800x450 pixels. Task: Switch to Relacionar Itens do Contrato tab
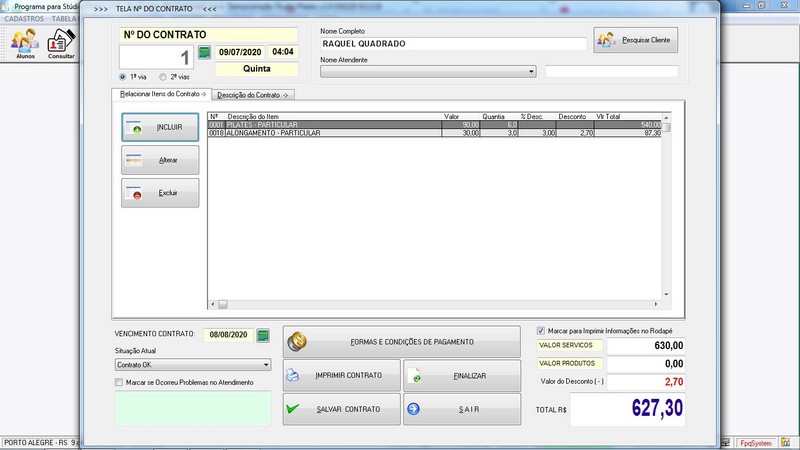[162, 94]
